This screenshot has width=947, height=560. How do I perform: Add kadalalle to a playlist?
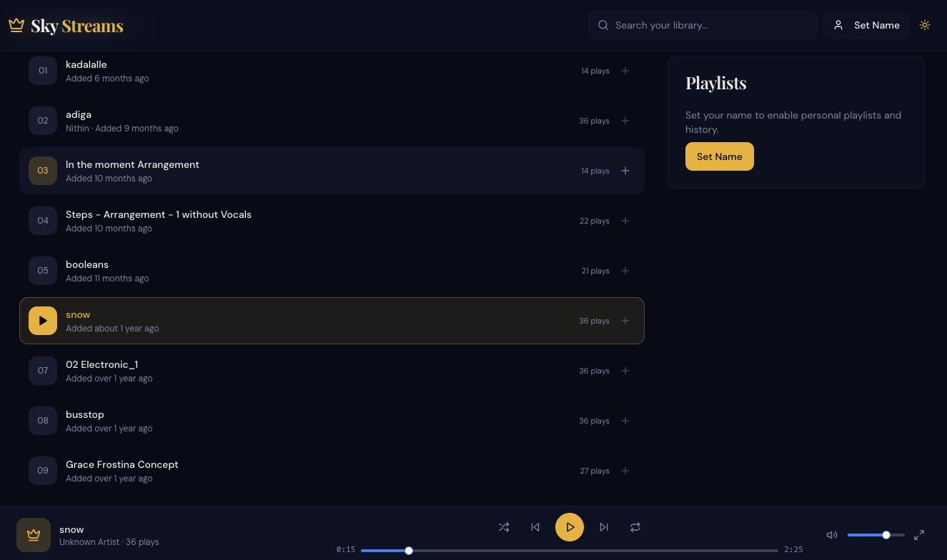point(625,71)
